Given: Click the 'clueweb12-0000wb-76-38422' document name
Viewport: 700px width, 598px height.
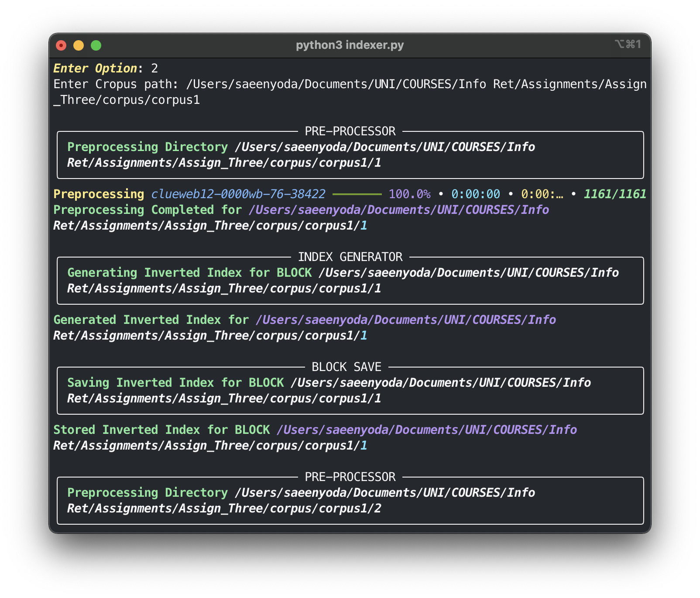Looking at the screenshot, I should (238, 194).
